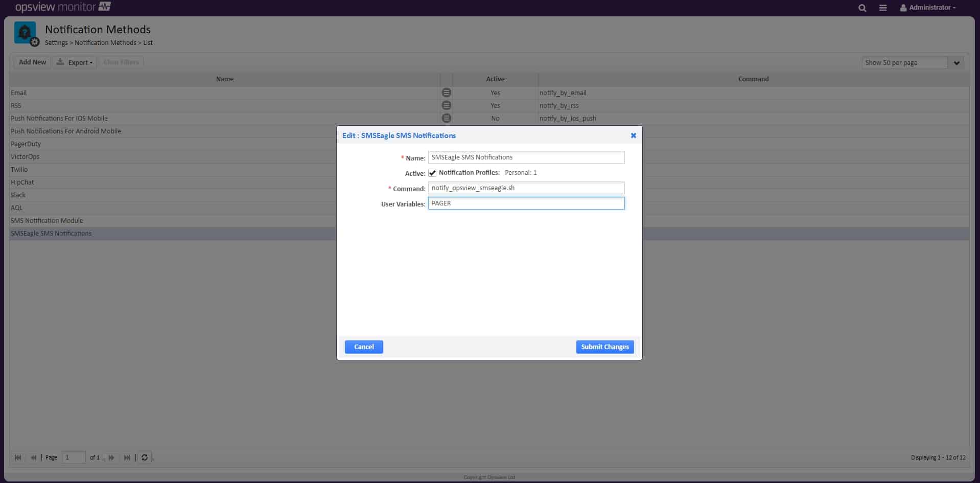Go to the first page icon
980x483 pixels.
pos(18,457)
